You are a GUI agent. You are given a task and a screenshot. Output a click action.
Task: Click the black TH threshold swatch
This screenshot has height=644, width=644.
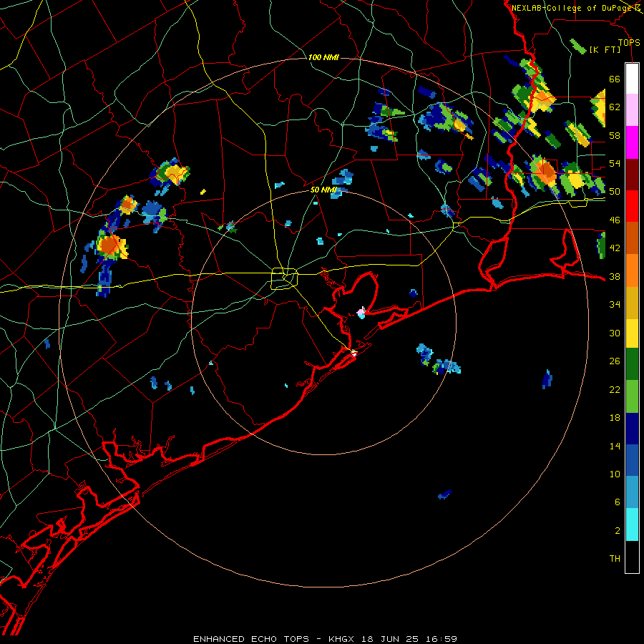click(632, 557)
